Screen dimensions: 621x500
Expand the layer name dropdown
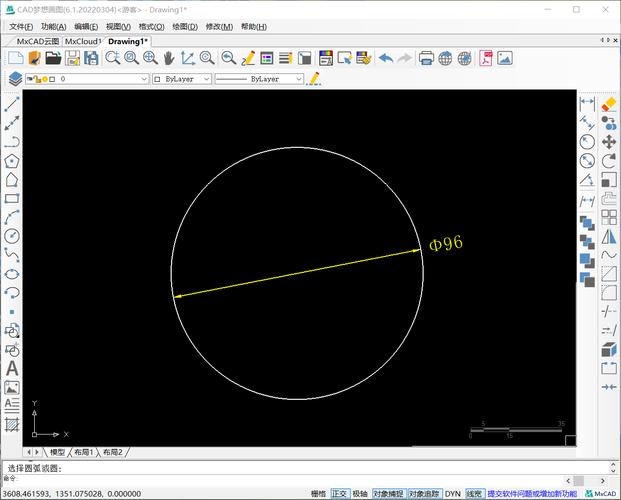(142, 78)
